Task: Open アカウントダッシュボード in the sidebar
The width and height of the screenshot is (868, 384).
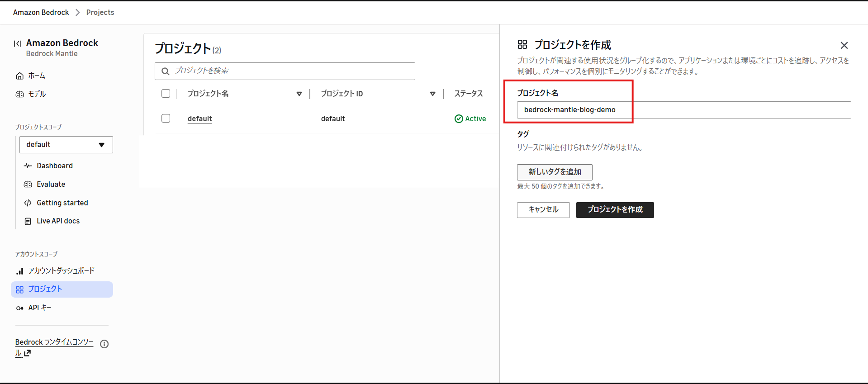Action: tap(62, 271)
